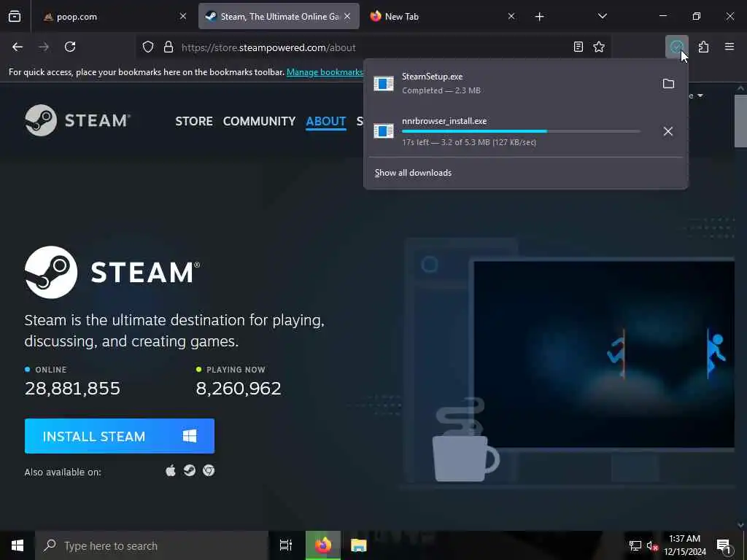Viewport: 747px width, 560px height.
Task: Bookmark this page with the star icon
Action: (599, 47)
